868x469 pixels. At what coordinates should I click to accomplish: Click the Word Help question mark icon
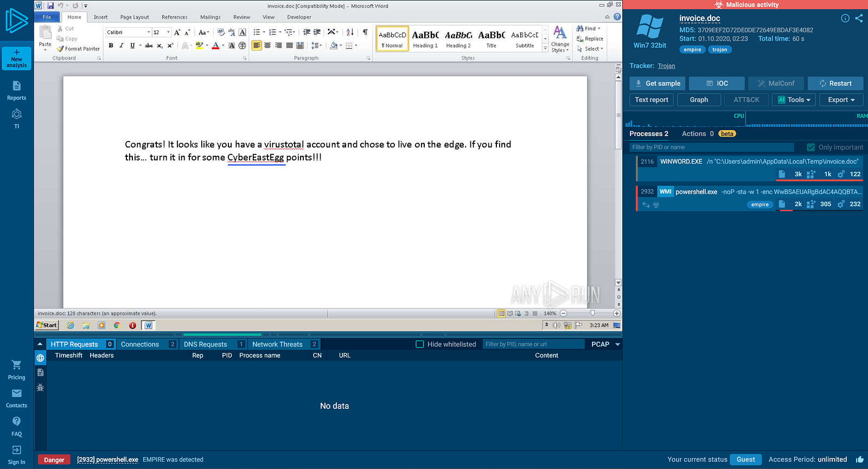(617, 17)
